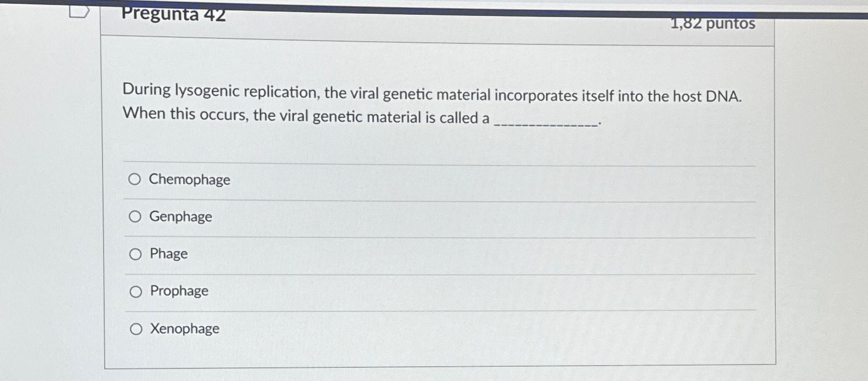The height and width of the screenshot is (381, 868).
Task: Select the Chemophage answer option
Action: click(135, 178)
